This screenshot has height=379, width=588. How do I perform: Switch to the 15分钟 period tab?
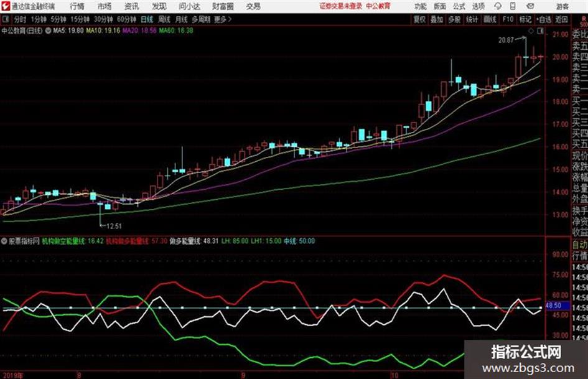point(80,19)
